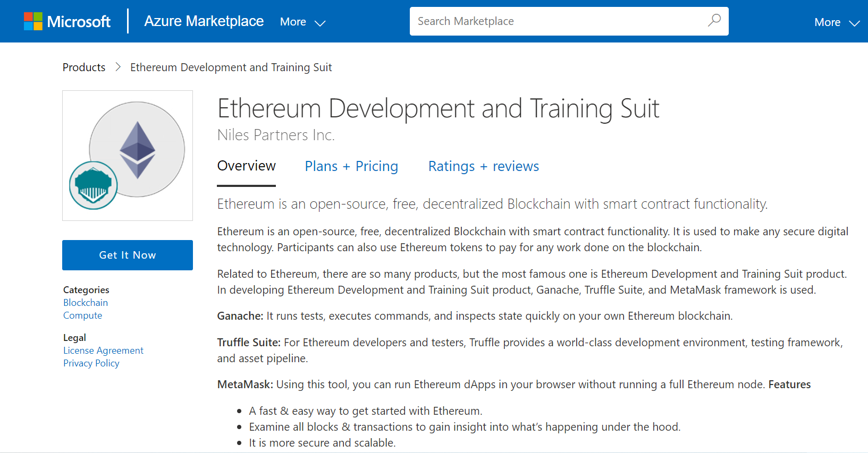Open the Blockchain category link
The width and height of the screenshot is (868, 453).
pyautogui.click(x=86, y=303)
